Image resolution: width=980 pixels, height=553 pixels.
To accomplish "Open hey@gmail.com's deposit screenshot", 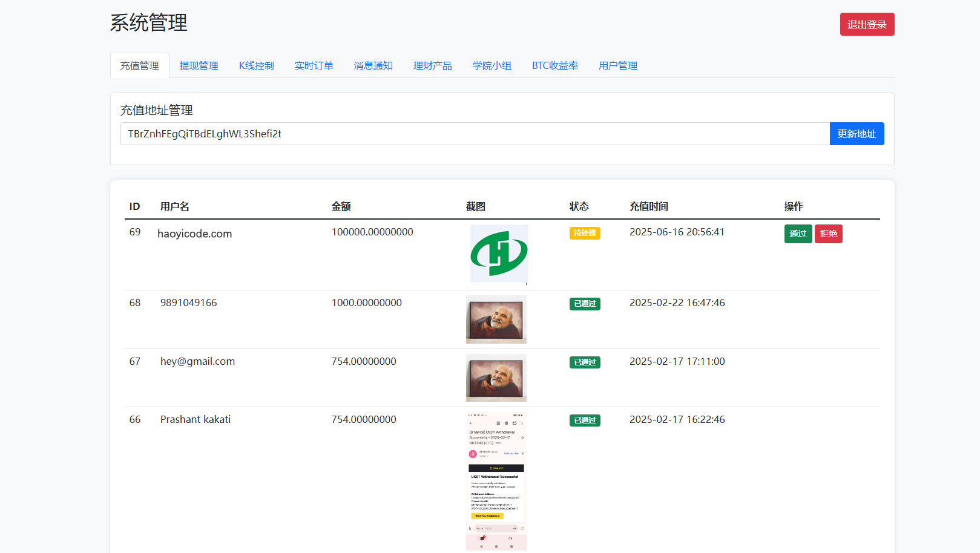I will click(x=496, y=378).
